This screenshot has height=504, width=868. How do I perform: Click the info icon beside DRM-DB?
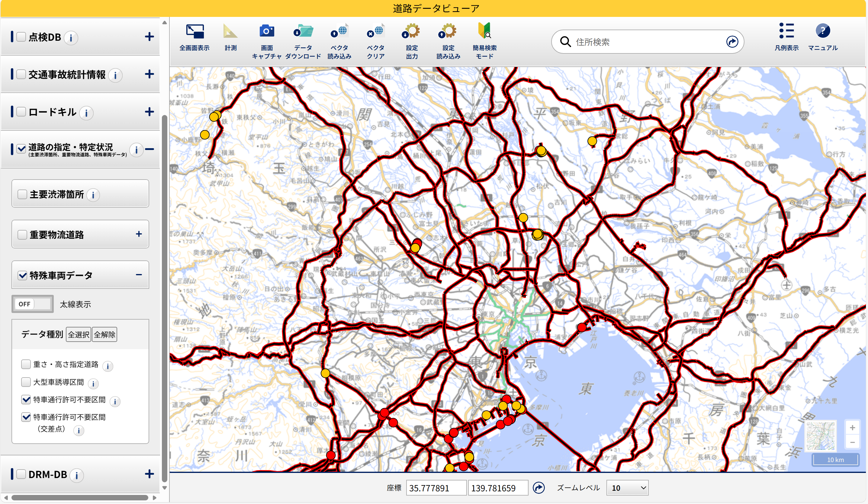[x=76, y=475]
